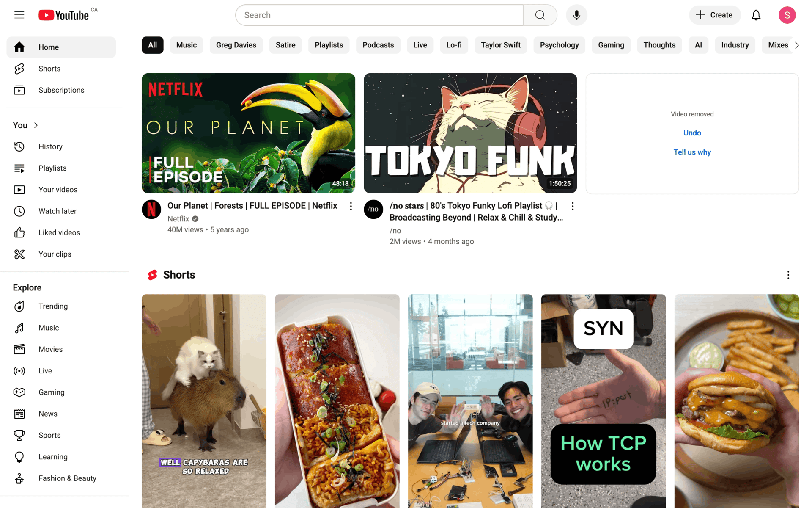This screenshot has height=508, width=812.
Task: Open the How TCP works Short
Action: [604, 401]
